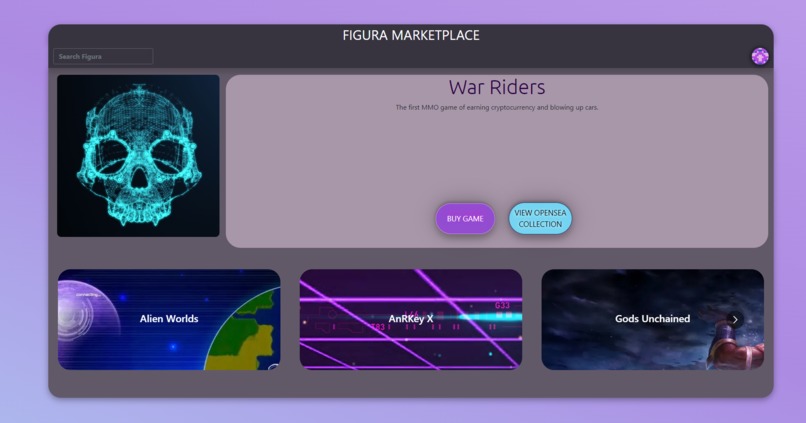Open the profile avatar icon
This screenshot has height=423, width=806.
coord(760,56)
